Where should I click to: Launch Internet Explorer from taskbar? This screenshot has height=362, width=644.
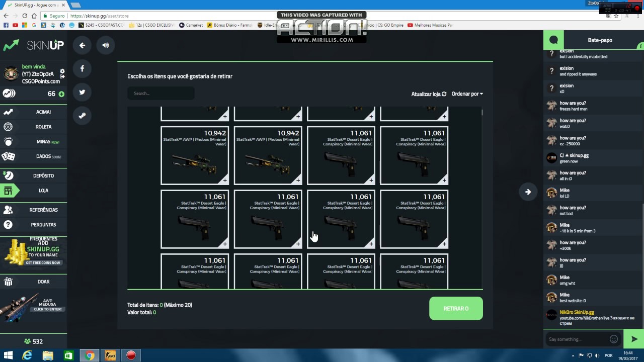28,355
